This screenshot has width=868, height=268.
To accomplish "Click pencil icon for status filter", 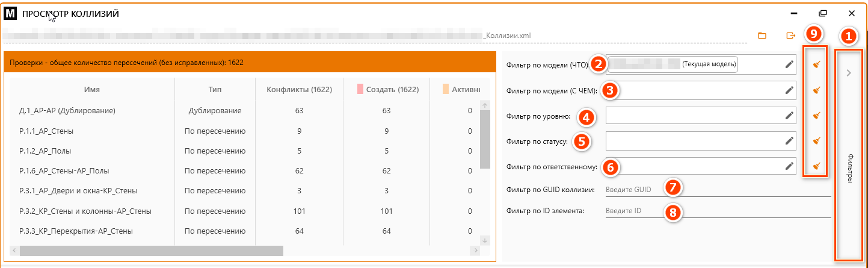I will [x=789, y=140].
